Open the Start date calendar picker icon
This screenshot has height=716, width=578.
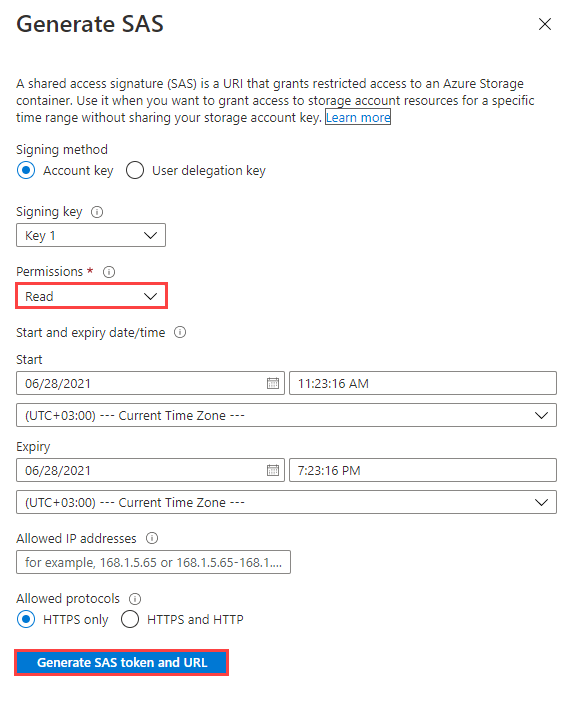coord(273,383)
